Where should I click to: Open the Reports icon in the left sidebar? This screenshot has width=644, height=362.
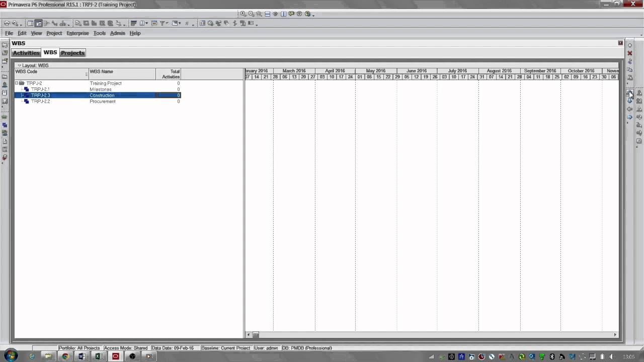coord(5,93)
